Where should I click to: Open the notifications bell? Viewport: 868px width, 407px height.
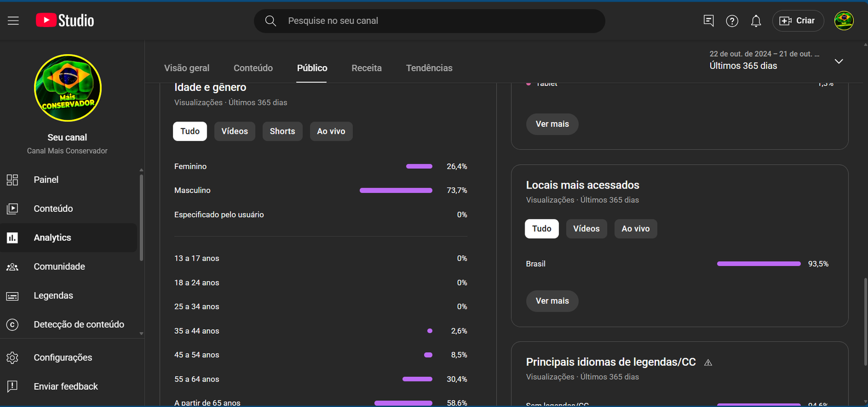pyautogui.click(x=756, y=21)
